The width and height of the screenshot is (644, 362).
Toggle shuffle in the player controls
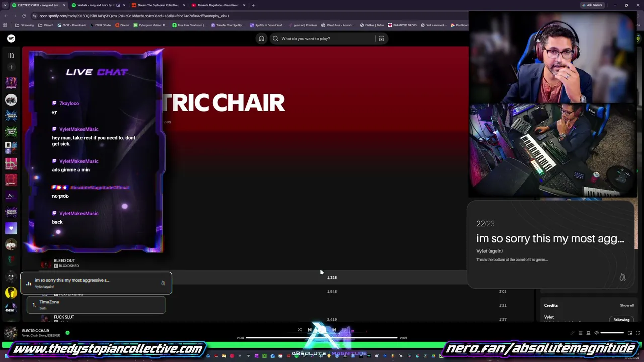299,330
